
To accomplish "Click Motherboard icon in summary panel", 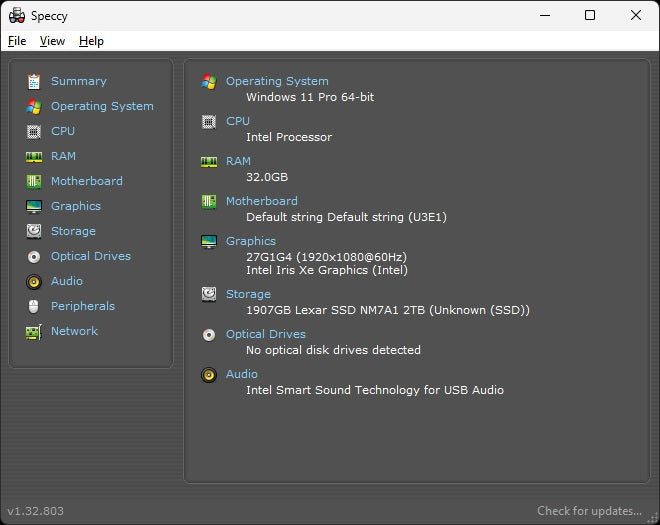I will (x=209, y=202).
